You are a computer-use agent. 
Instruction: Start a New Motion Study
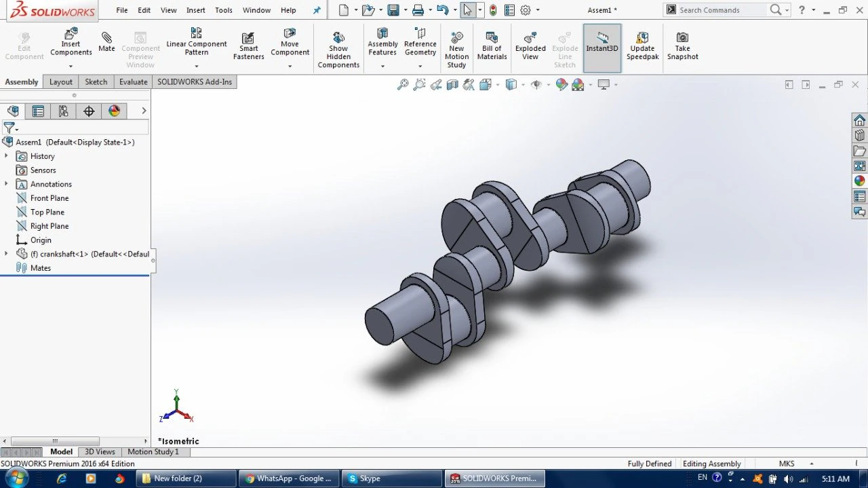(x=456, y=50)
